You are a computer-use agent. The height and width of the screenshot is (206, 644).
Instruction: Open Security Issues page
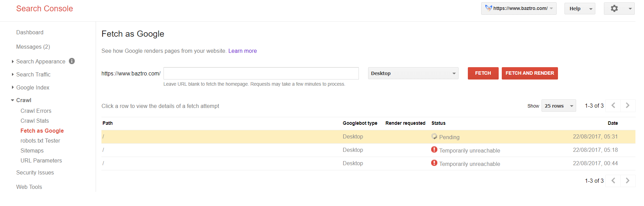(35, 172)
